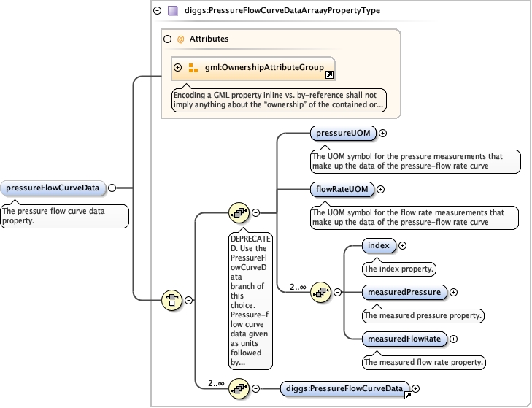The image size is (532, 408).
Task: Select the sequence icon before index elements
Action: tap(320, 292)
